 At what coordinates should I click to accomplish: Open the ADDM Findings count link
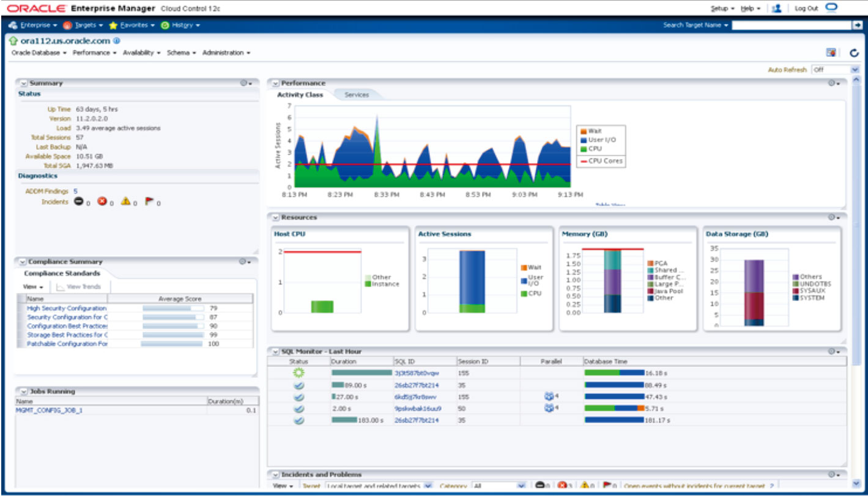75,191
